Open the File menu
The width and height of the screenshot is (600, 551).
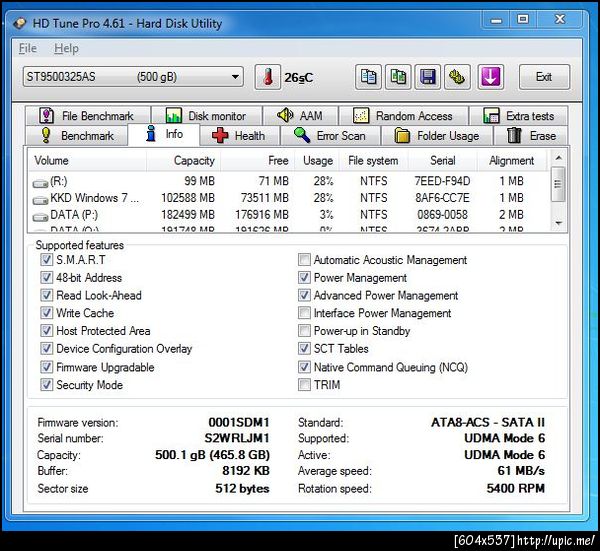28,49
